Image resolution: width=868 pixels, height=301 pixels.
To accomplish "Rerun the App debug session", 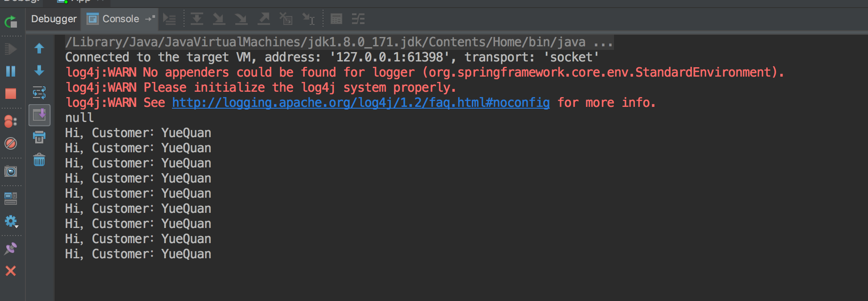I will tap(11, 21).
